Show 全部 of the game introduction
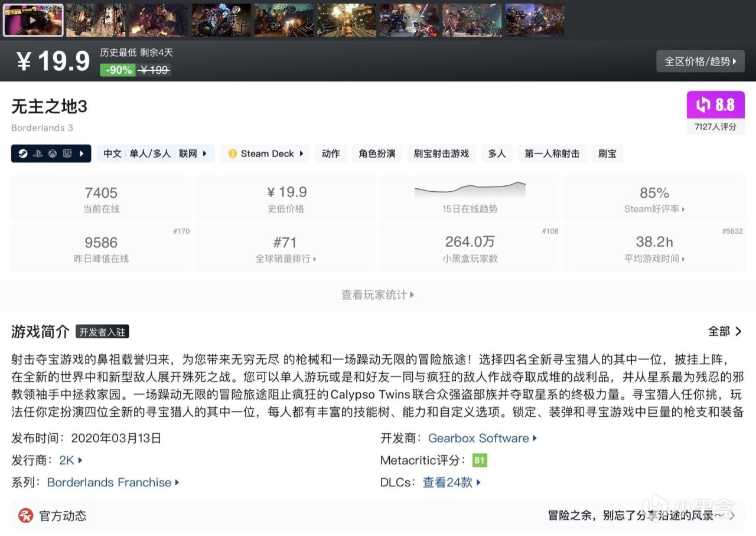The height and width of the screenshot is (536, 756). (725, 331)
